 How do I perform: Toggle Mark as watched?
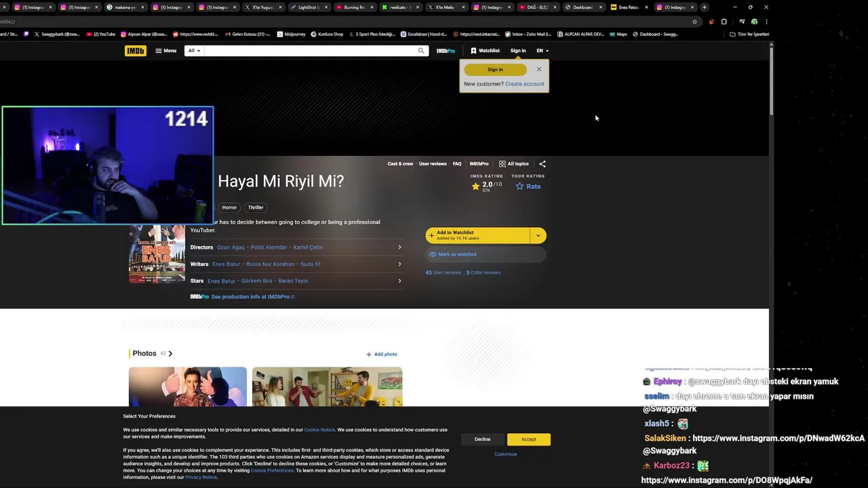pyautogui.click(x=486, y=254)
